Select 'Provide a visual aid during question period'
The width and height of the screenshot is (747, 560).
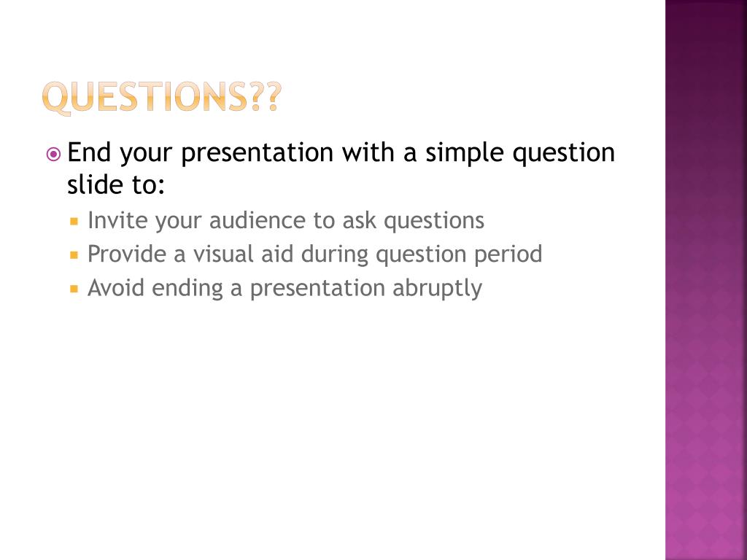pos(315,254)
